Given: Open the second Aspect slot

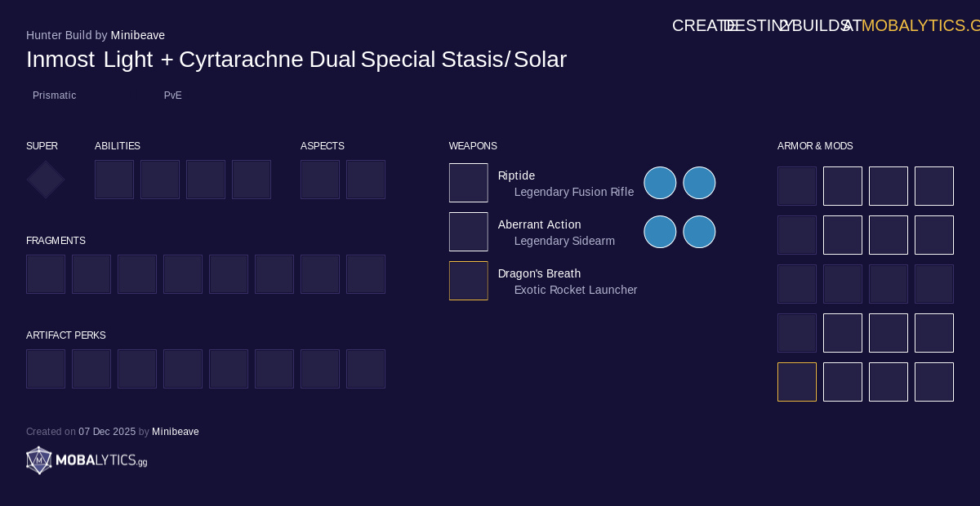Looking at the screenshot, I should point(366,180).
